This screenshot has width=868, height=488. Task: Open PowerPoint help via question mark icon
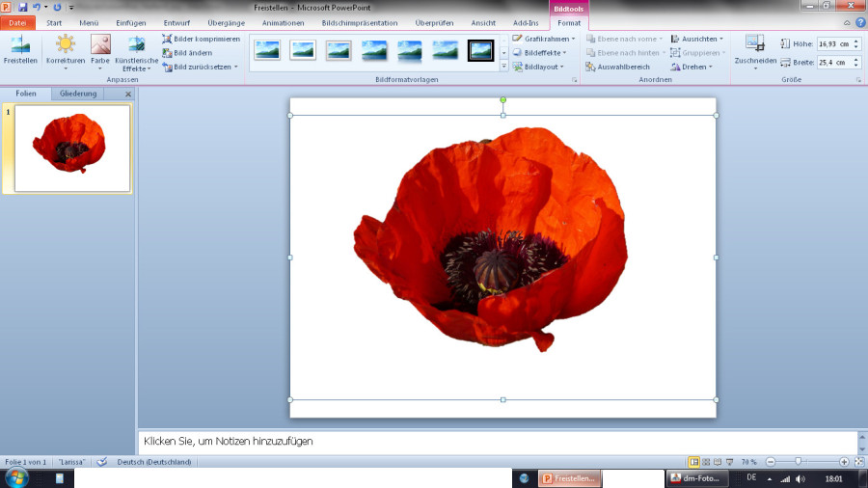(x=859, y=22)
